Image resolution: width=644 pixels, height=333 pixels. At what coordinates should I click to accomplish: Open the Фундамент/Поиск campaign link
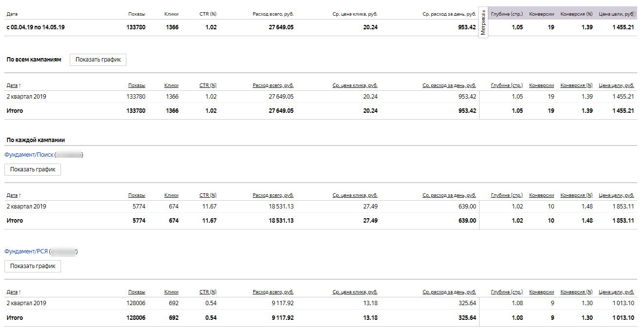29,155
